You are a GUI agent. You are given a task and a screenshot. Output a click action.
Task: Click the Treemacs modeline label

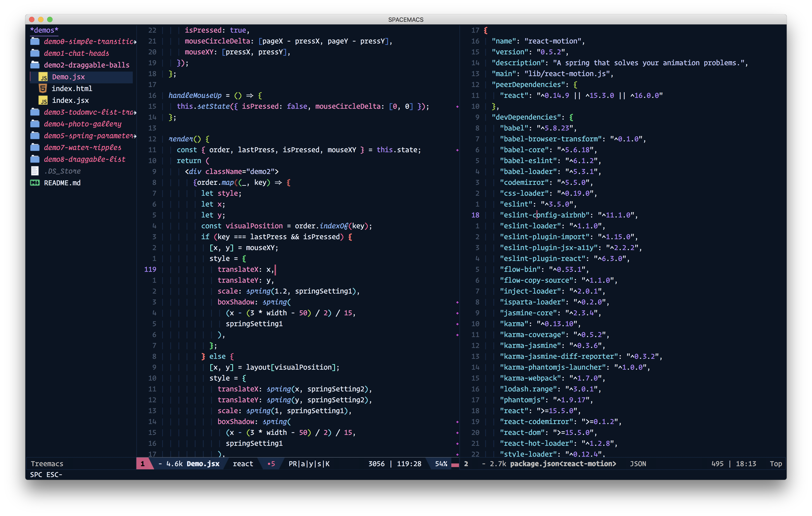tap(47, 464)
